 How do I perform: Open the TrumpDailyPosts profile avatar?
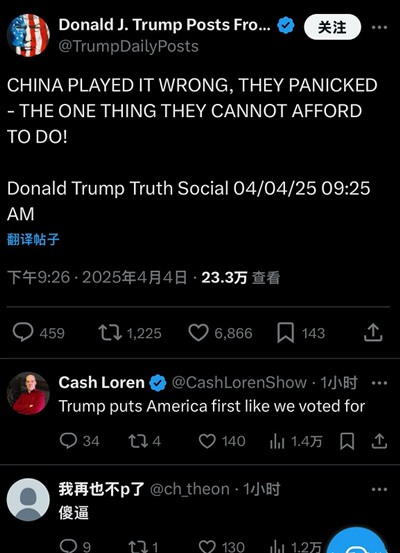[28, 35]
